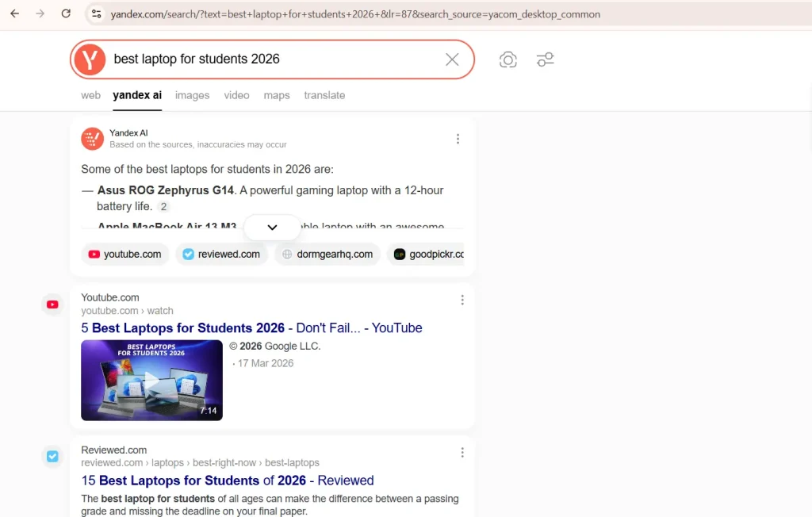812x517 pixels.
Task: Open the video tab
Action: (236, 95)
